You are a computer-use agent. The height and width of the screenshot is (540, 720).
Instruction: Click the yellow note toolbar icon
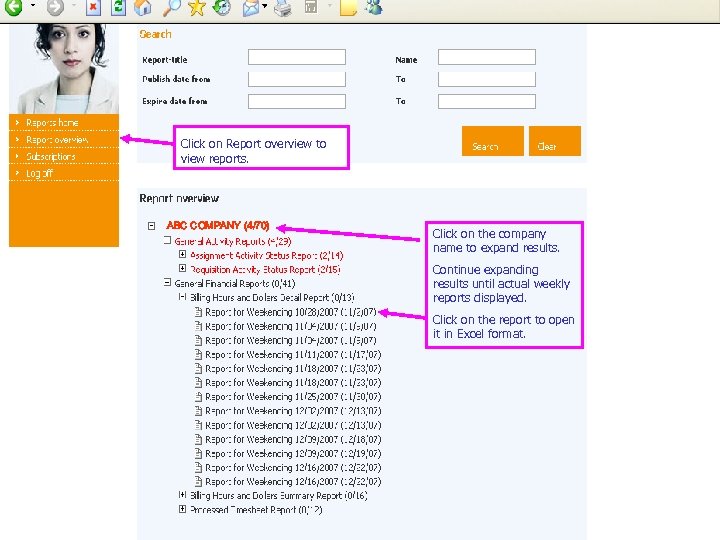(348, 7)
